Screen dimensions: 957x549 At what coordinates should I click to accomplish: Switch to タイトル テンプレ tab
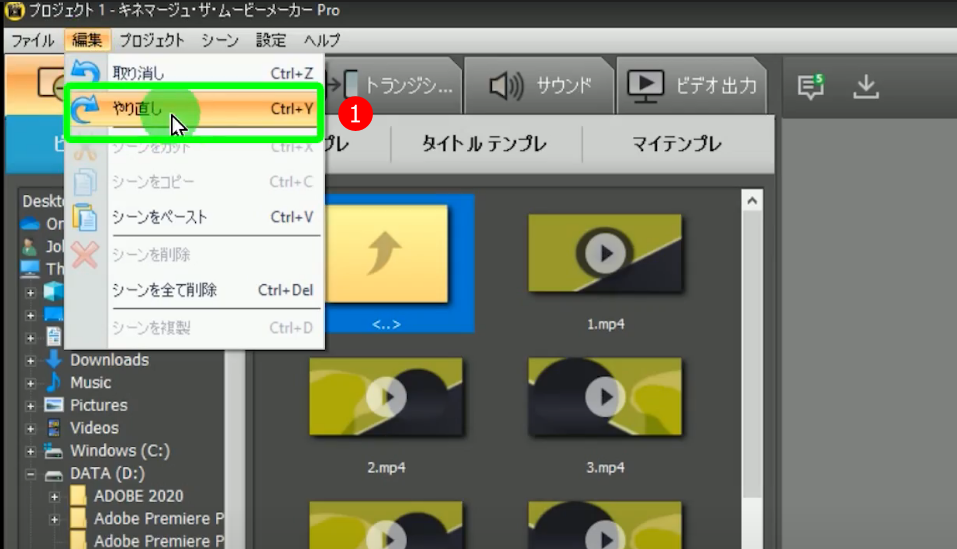[484, 144]
